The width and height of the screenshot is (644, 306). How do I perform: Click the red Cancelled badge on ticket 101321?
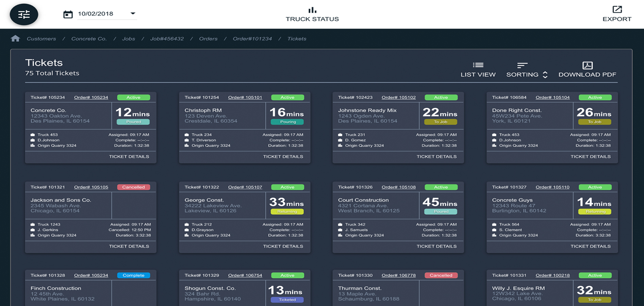coord(133,187)
